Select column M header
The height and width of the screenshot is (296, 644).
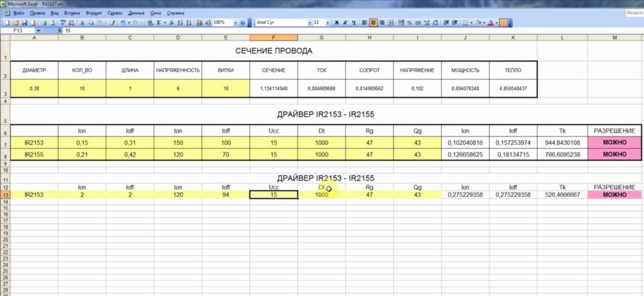pyautogui.click(x=614, y=37)
